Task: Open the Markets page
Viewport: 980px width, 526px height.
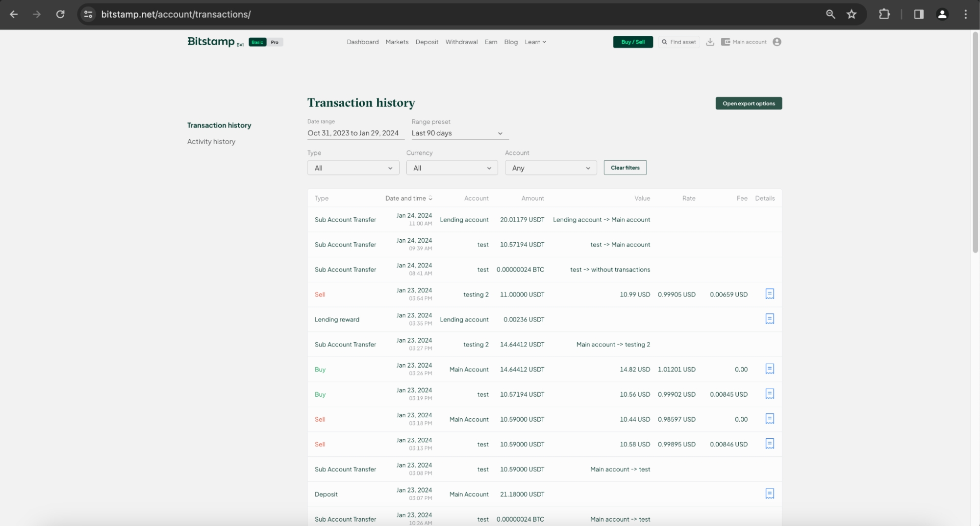Action: click(x=397, y=42)
